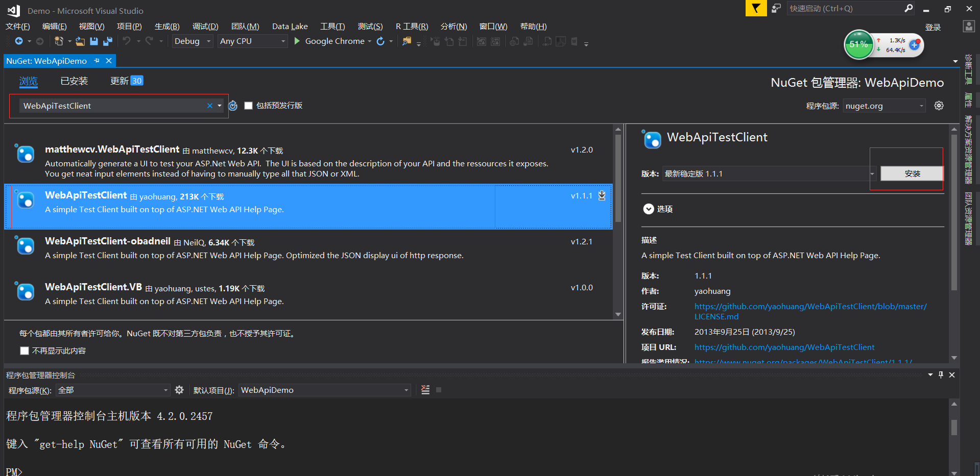Click the install arrow on WebApiTestClient row

tap(602, 195)
